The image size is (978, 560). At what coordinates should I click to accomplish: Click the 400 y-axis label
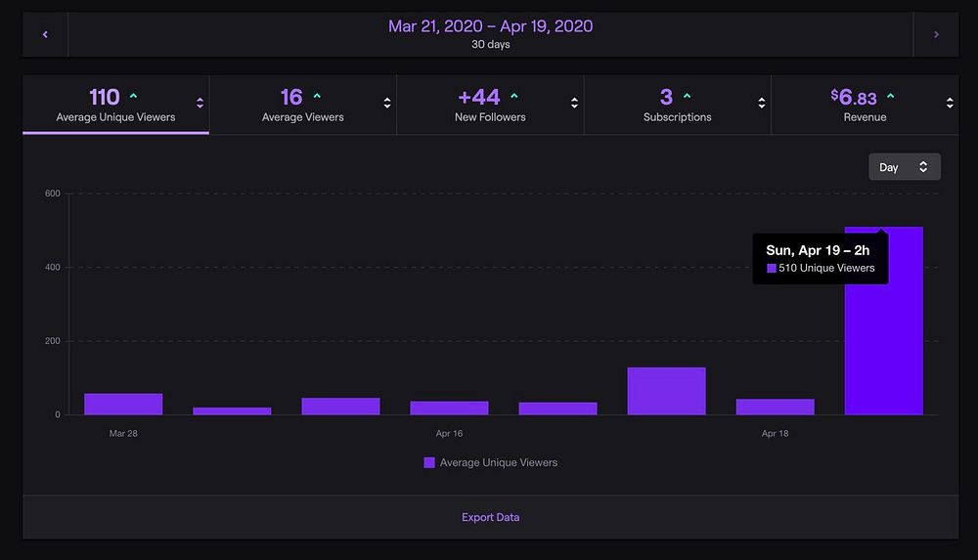(x=53, y=267)
